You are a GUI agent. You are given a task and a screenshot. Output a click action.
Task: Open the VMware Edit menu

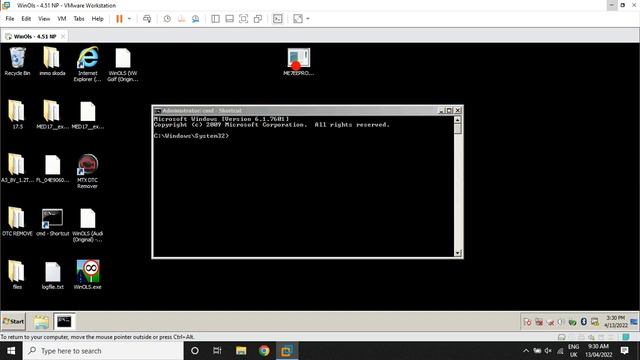click(26, 19)
